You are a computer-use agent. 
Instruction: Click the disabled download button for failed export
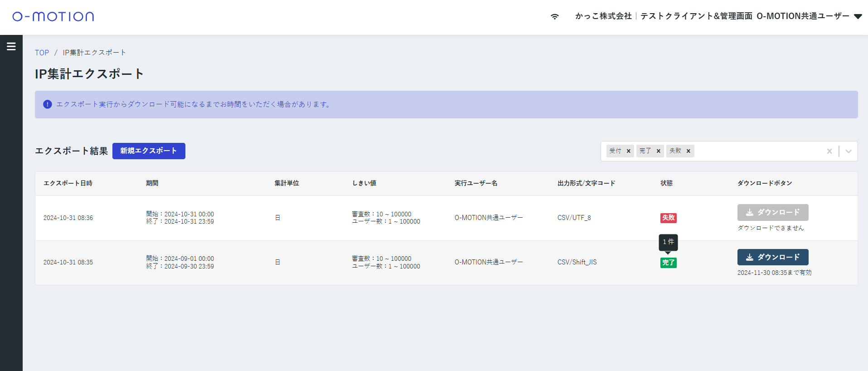click(772, 212)
